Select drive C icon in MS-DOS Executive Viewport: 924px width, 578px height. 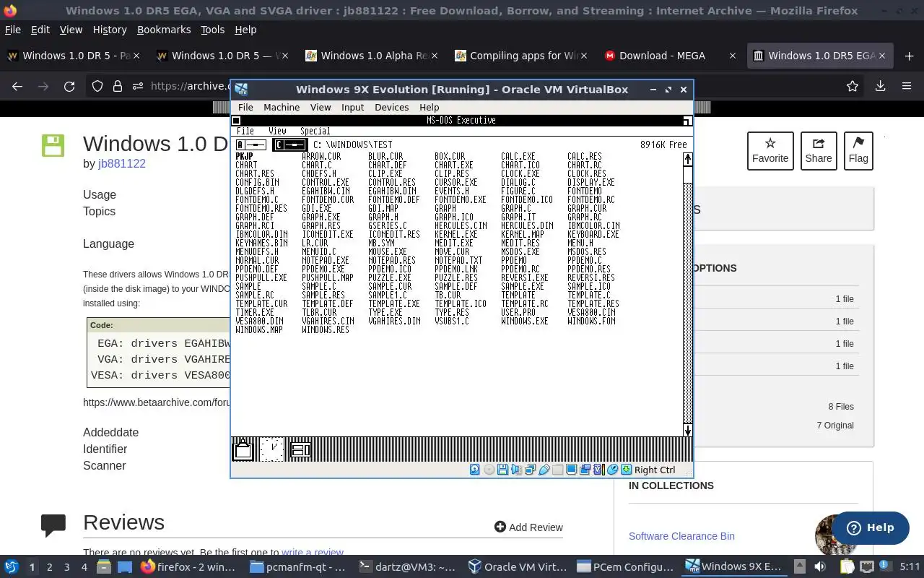tap(290, 145)
